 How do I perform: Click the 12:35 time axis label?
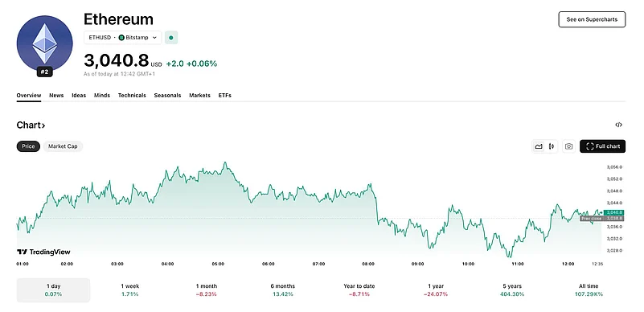click(x=597, y=264)
